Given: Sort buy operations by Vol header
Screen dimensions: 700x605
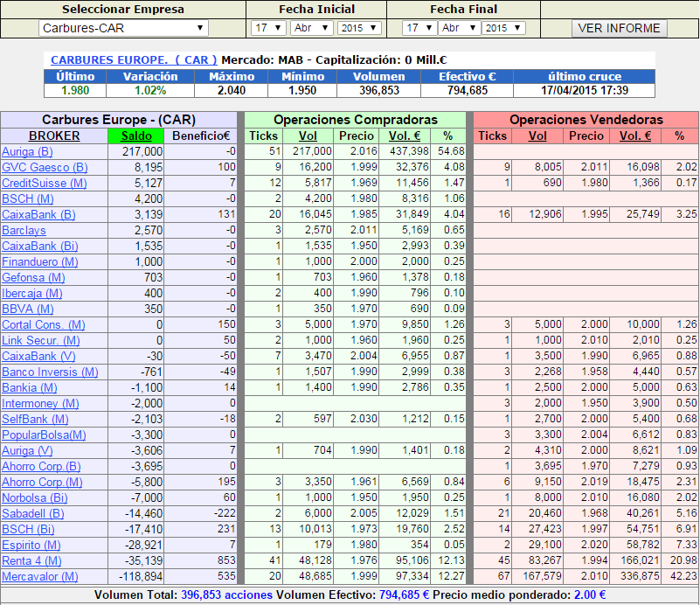Looking at the screenshot, I should point(308,136).
